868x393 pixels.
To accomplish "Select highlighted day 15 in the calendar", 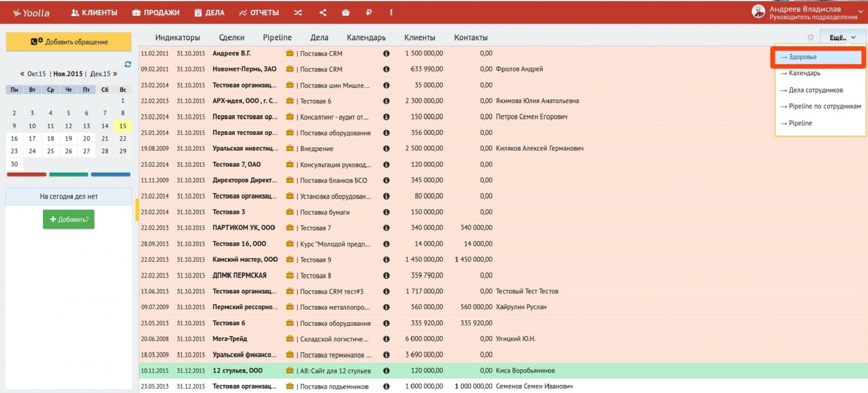I will [x=123, y=126].
